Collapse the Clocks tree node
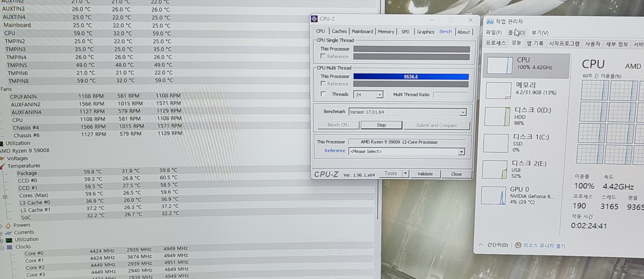644x279 pixels. pyautogui.click(x=2, y=248)
